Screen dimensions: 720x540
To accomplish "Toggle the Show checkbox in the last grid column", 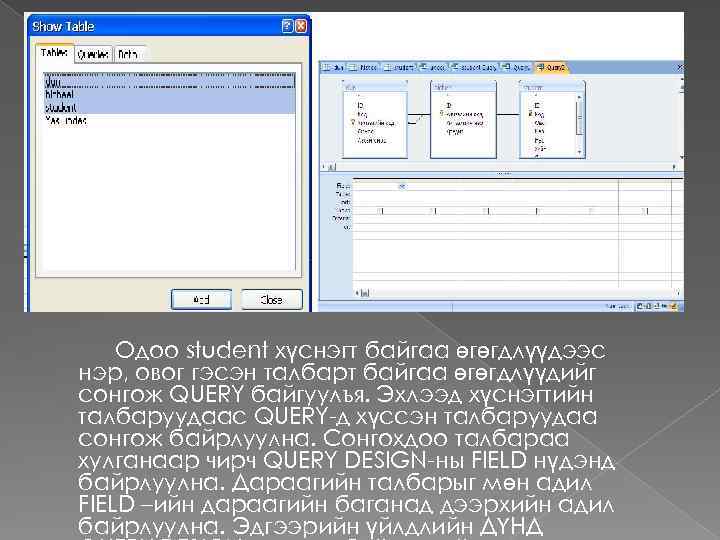I will (x=645, y=211).
